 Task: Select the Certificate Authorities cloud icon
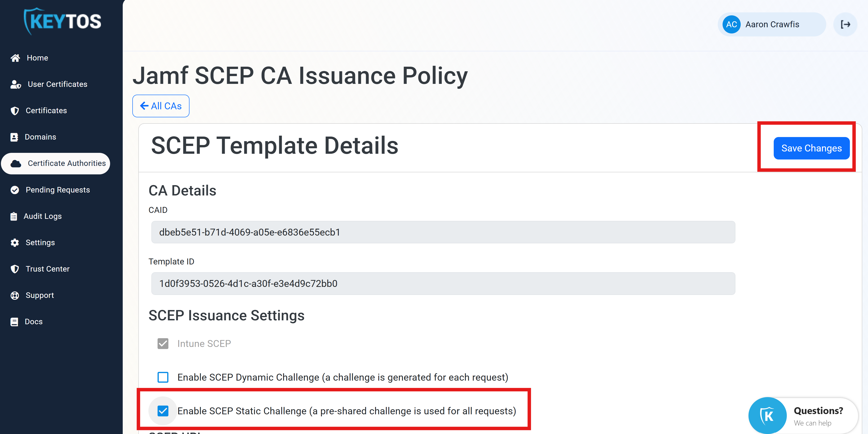click(16, 163)
